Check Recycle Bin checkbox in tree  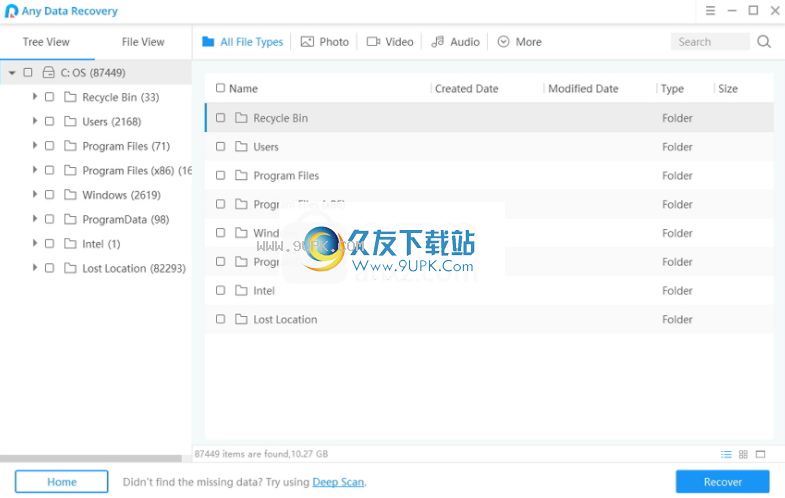(x=49, y=97)
